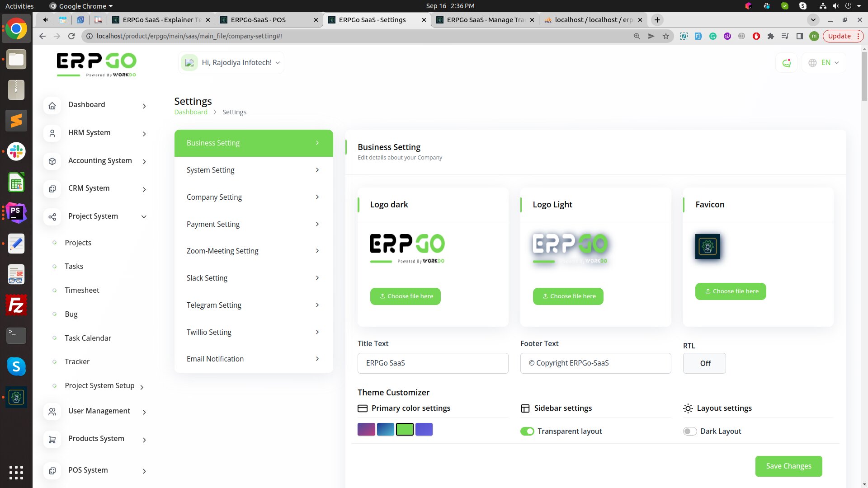868x488 pixels.
Task: Open FileZilla from the Ubuntu dock
Action: coord(16,305)
